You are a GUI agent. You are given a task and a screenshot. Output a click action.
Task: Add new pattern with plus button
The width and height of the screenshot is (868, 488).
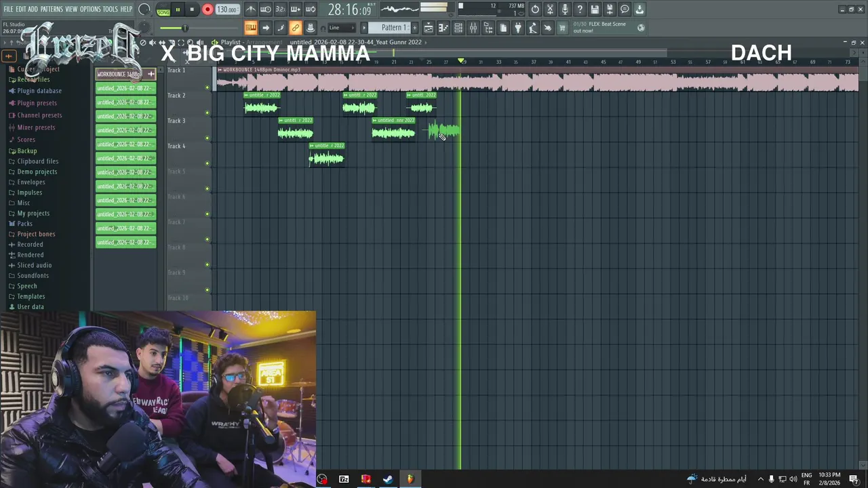[x=416, y=28]
